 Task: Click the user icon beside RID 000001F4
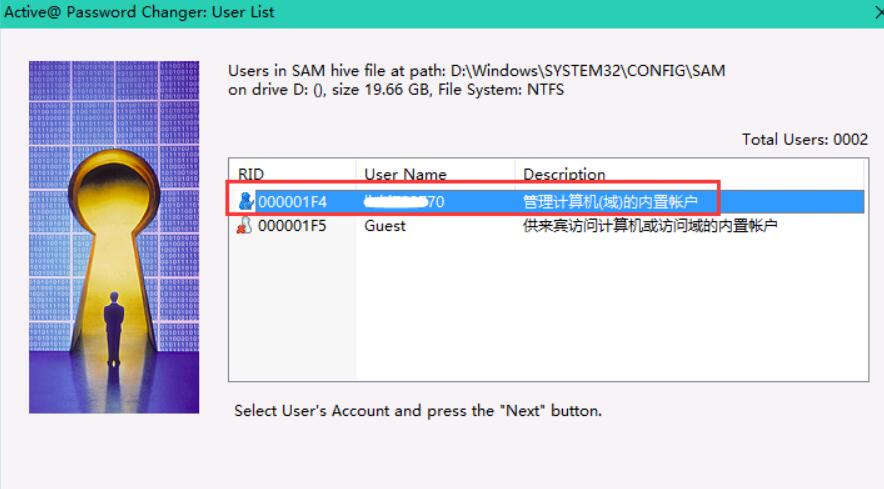[x=246, y=201]
